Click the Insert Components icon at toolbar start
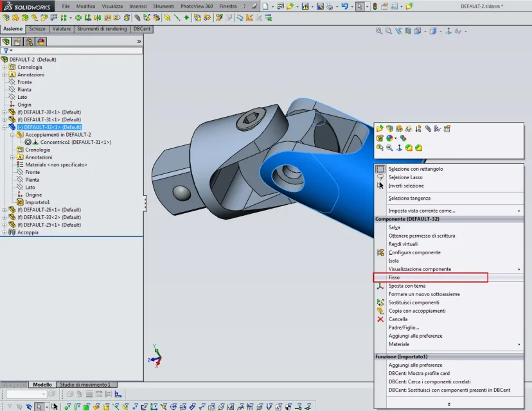 (6, 17)
